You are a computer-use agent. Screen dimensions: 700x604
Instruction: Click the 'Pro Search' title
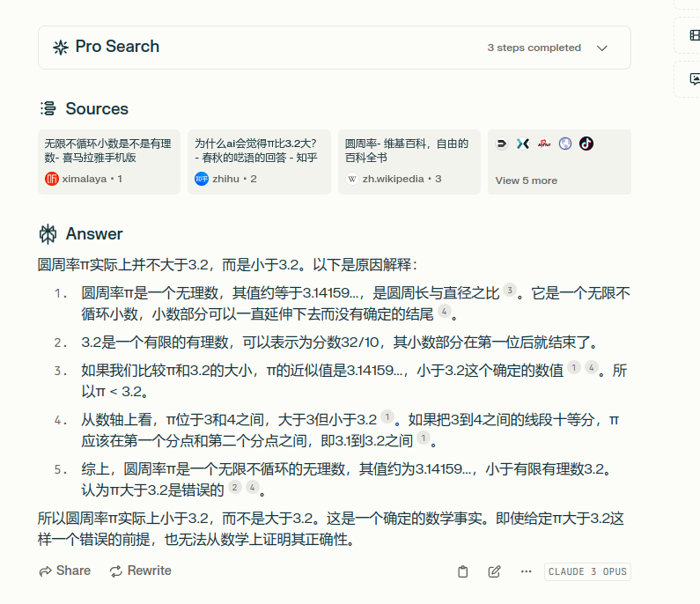pyautogui.click(x=117, y=47)
